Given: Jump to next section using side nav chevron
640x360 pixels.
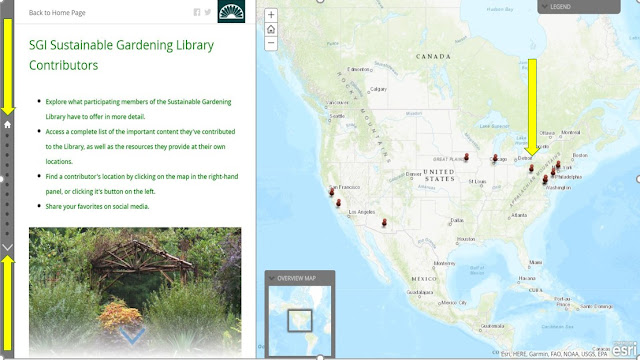Looking at the screenshot, I should 7,247.
